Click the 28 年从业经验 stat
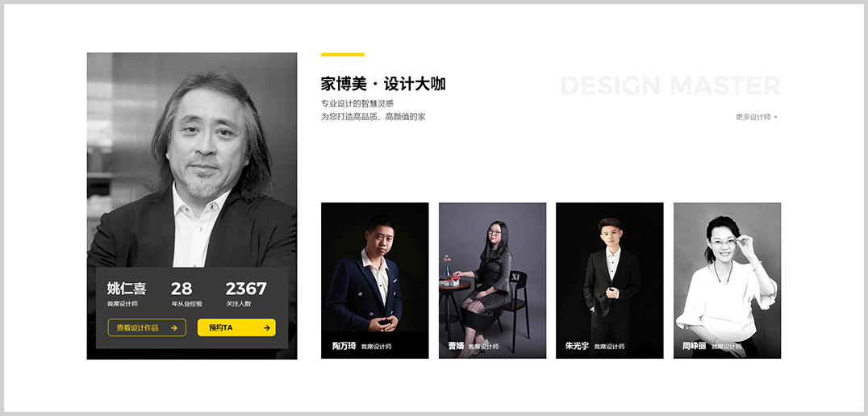Screen dimensions: 868x416 (186, 293)
